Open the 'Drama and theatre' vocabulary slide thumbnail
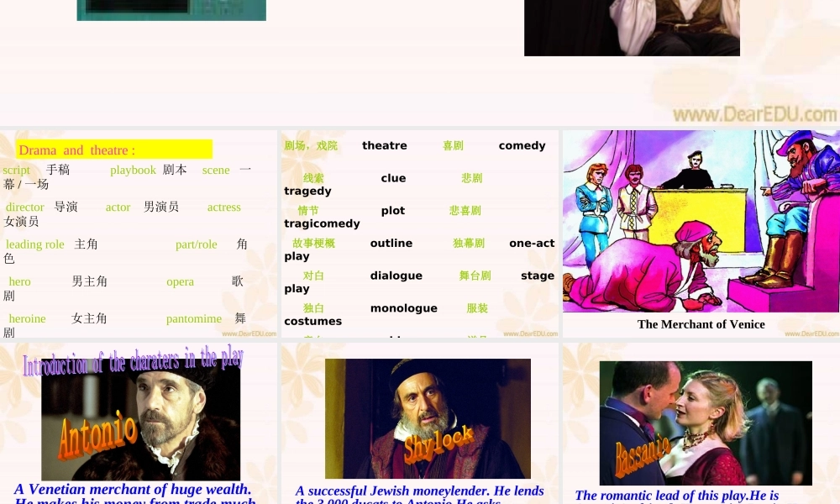This screenshot has width=840, height=504. click(139, 234)
